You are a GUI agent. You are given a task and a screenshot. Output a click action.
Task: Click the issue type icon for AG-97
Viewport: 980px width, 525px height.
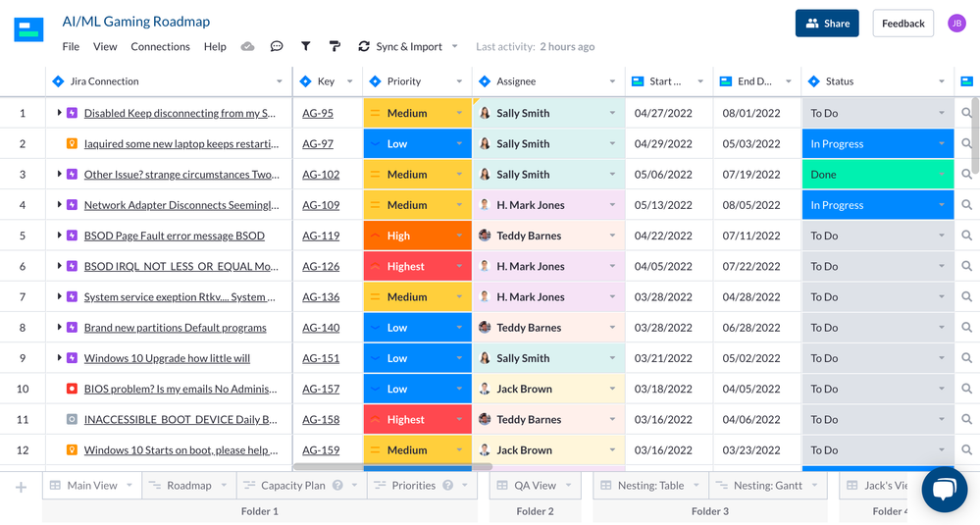pos(72,143)
